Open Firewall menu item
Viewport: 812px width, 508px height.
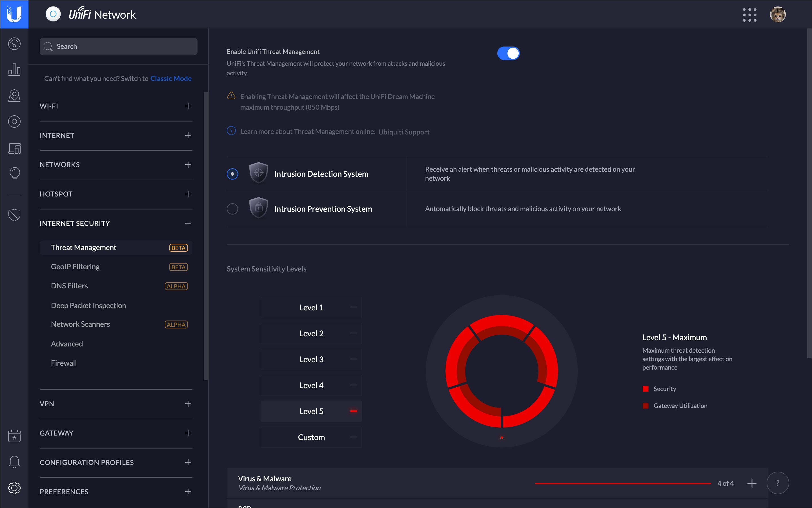(x=116, y=363)
